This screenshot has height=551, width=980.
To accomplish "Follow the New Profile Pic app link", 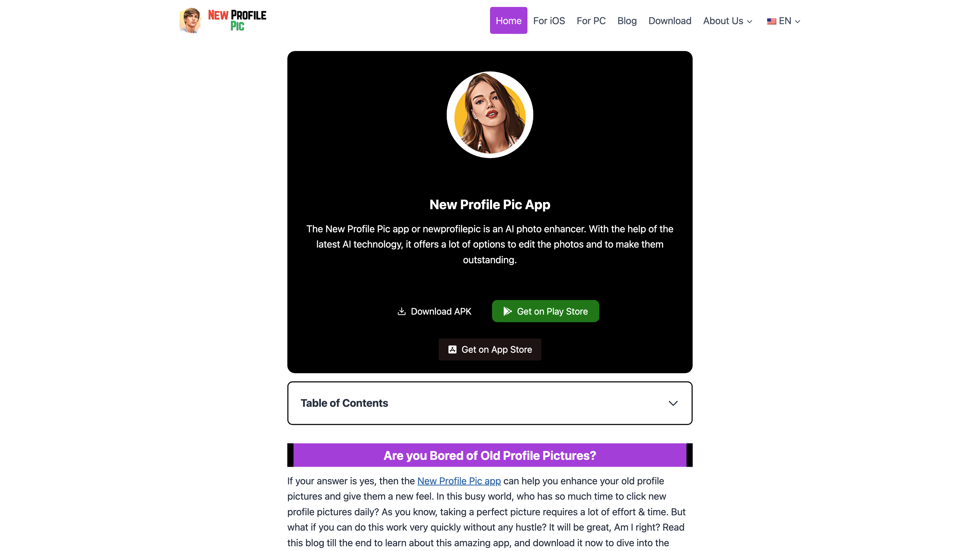I will [x=459, y=481].
